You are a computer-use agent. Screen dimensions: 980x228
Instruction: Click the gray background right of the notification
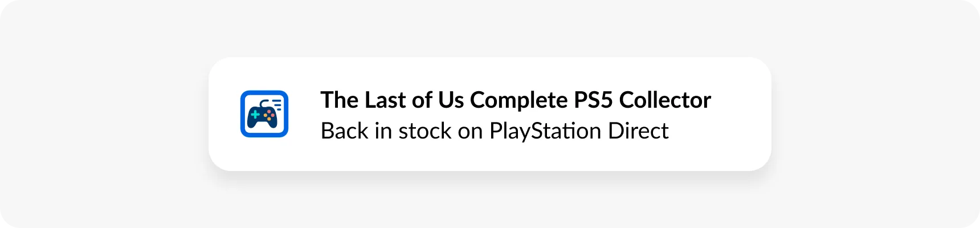tap(877, 114)
